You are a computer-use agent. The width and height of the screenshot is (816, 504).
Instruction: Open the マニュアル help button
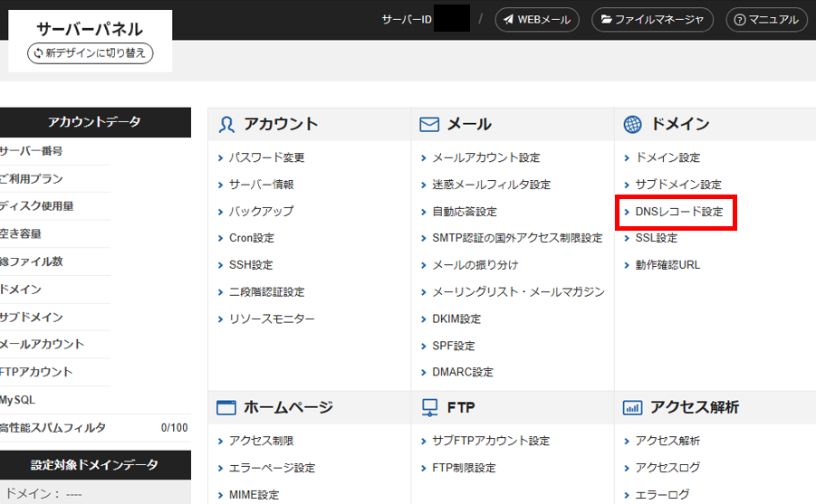(x=765, y=19)
